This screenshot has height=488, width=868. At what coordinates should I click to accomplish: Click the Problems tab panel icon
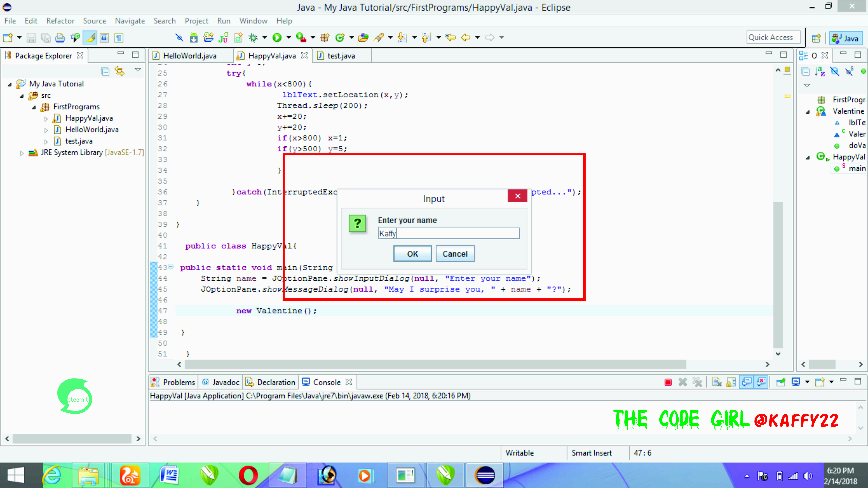point(156,382)
